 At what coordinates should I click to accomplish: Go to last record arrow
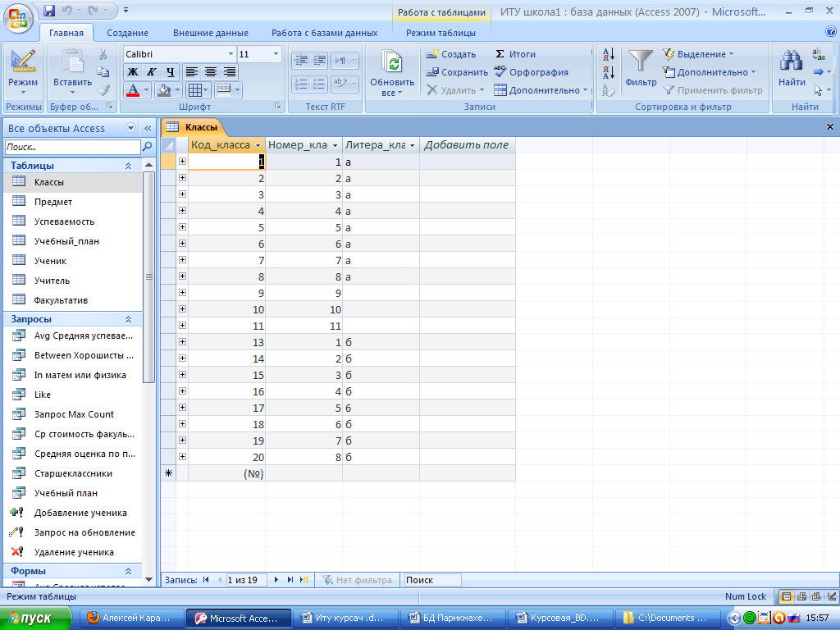[x=290, y=580]
